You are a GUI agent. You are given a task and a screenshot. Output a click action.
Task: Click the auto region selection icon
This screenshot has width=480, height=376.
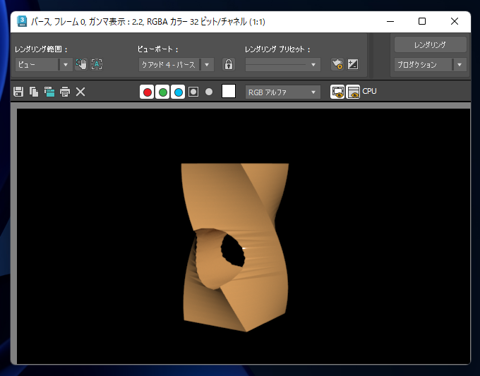[97, 64]
